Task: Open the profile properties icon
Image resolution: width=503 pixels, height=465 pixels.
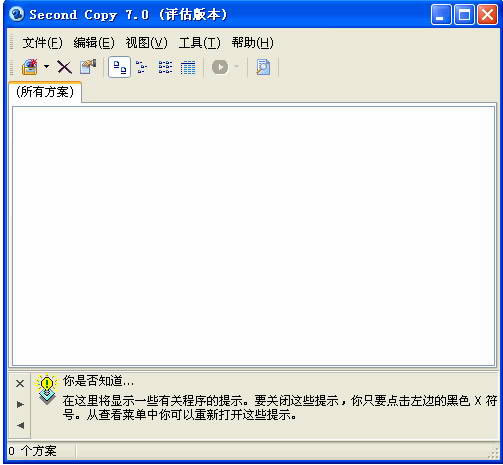Action: pyautogui.click(x=88, y=67)
